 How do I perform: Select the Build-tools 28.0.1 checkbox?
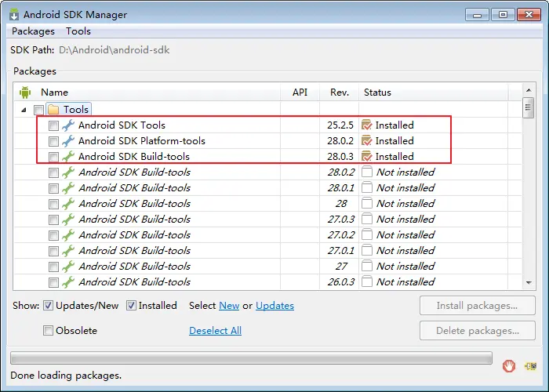(x=53, y=189)
